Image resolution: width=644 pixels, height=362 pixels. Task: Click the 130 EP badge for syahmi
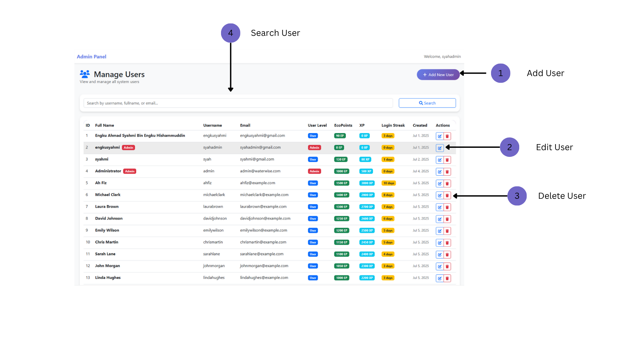(x=341, y=160)
